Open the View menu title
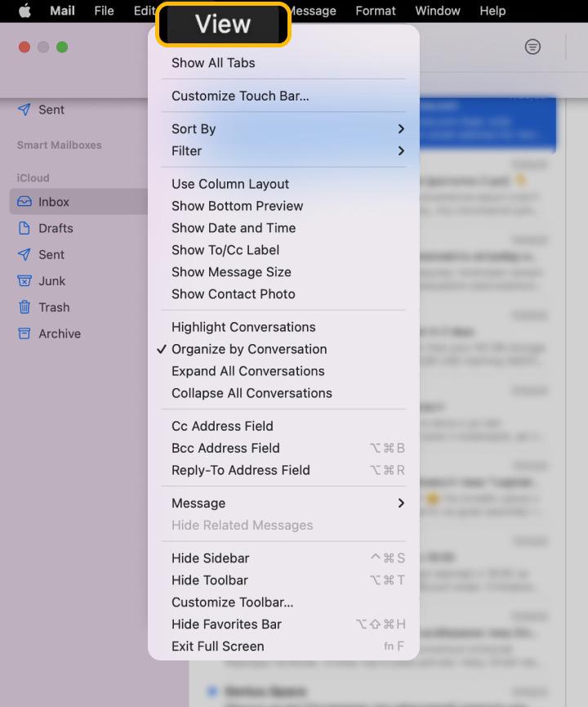588x707 pixels. [223, 24]
